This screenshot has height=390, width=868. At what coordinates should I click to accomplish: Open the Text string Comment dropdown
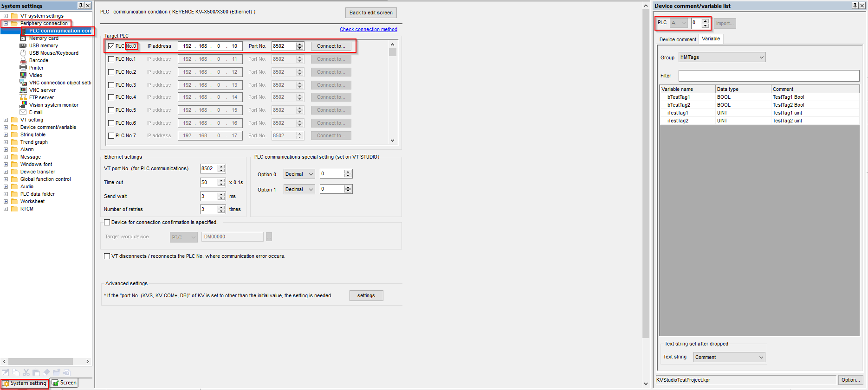tap(729, 357)
